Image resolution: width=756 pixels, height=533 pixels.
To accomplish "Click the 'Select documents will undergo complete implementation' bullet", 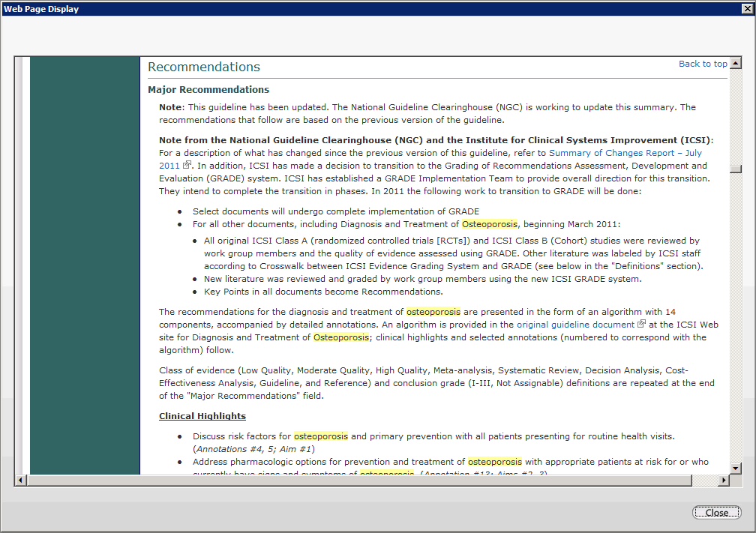I will (x=336, y=211).
